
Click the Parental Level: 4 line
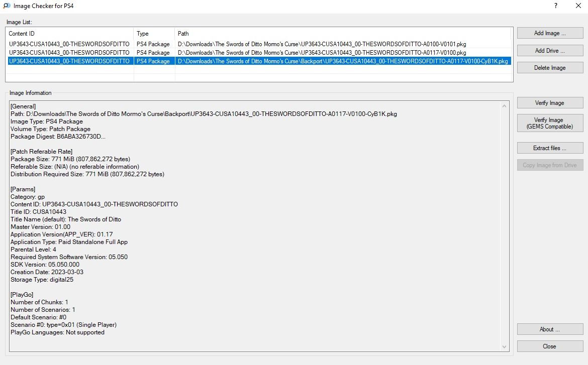[33, 250]
